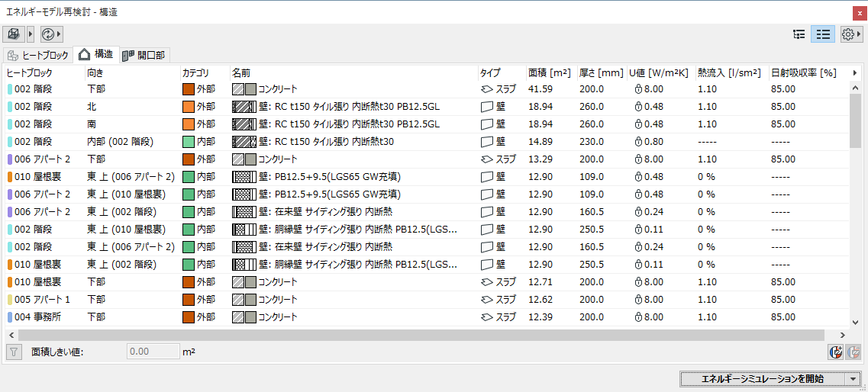
Task: Click the 面積しきい値 input field showing 0.00
Action: pyautogui.click(x=153, y=351)
